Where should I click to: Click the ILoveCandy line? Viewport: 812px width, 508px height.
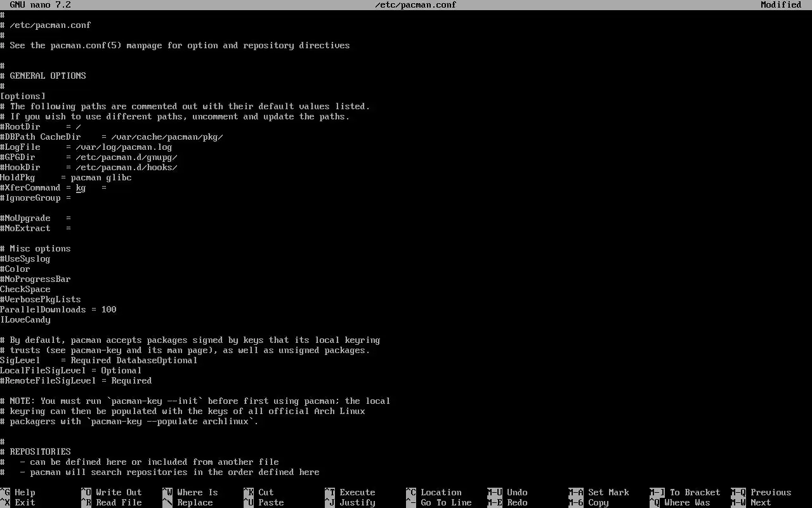25,319
